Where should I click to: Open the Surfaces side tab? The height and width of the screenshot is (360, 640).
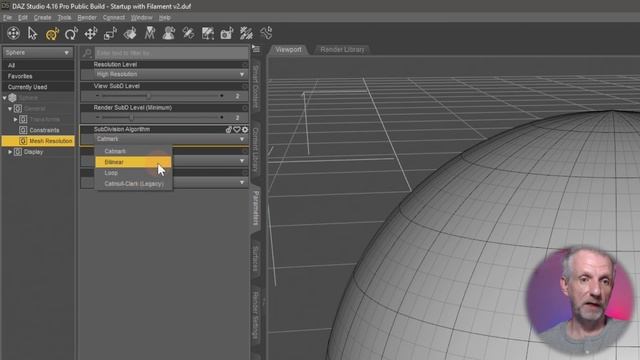(256, 259)
